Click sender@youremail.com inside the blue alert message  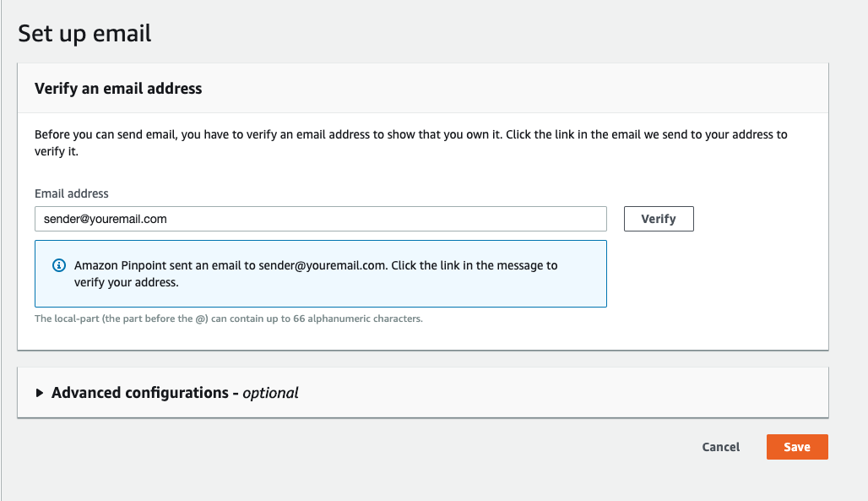[323, 265]
